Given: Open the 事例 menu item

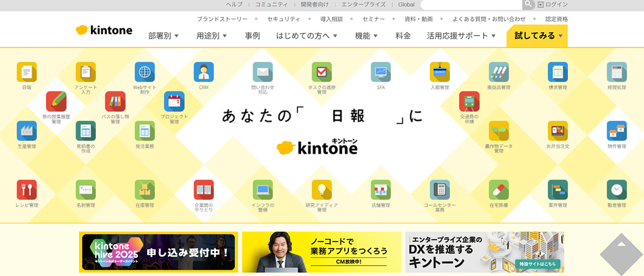Looking at the screenshot, I should point(252,36).
